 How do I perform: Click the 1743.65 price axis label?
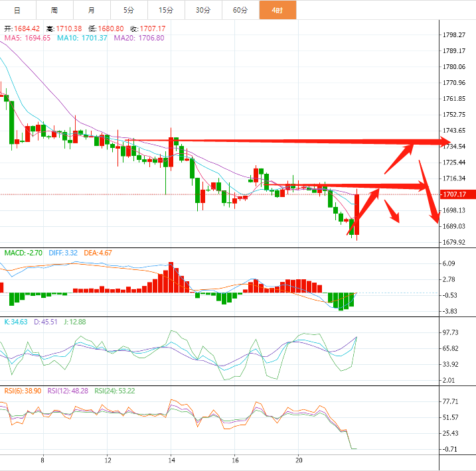coord(454,131)
